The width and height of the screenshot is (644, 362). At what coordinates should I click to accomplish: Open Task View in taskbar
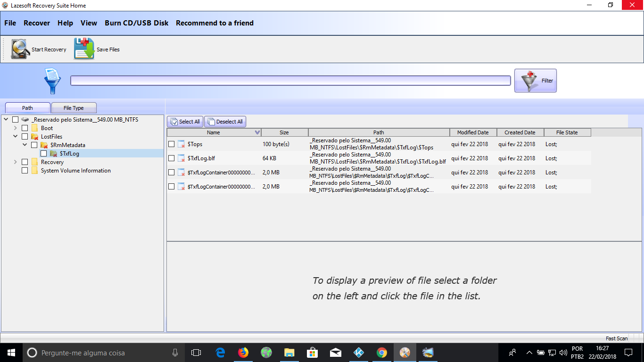196,353
